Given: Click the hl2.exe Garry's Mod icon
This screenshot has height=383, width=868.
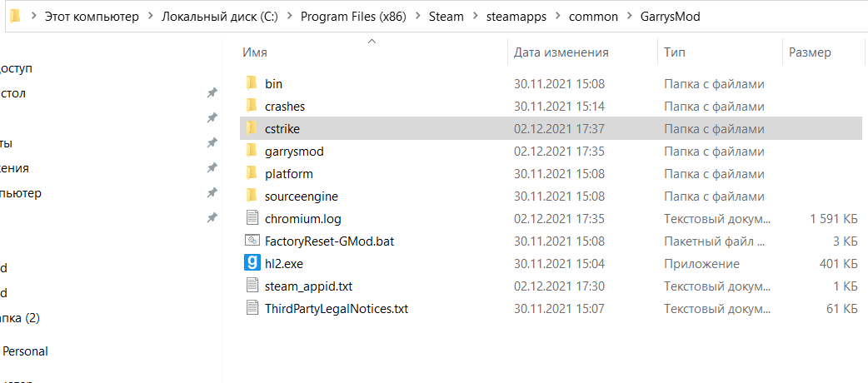Looking at the screenshot, I should [x=252, y=263].
